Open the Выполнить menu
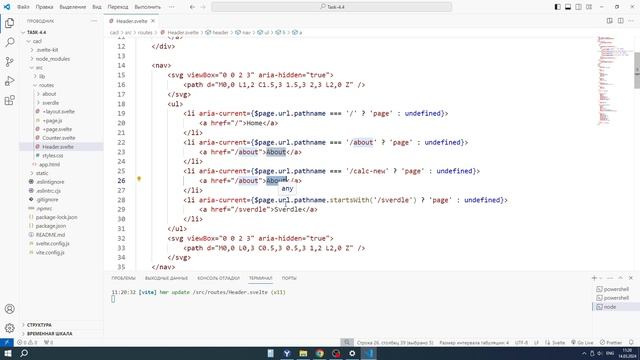 (x=147, y=7)
